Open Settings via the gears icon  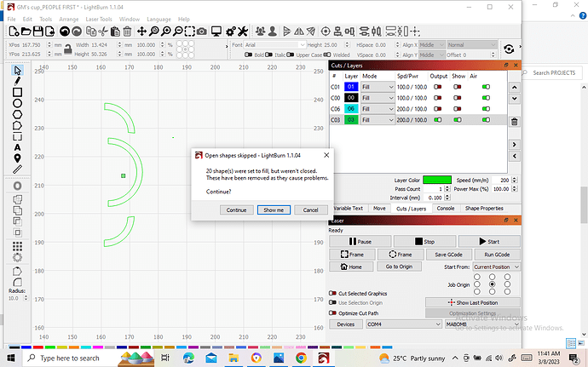pos(231,32)
